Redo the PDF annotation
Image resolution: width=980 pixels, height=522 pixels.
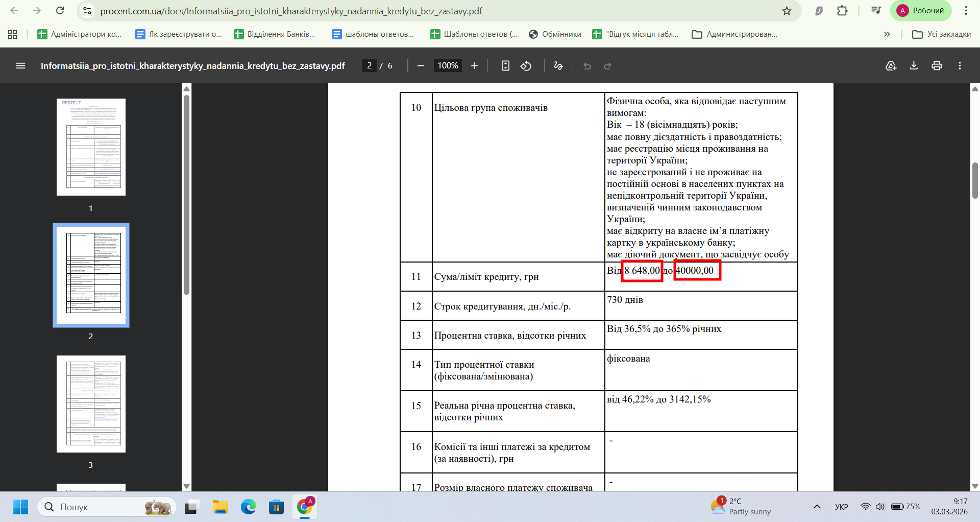[607, 66]
